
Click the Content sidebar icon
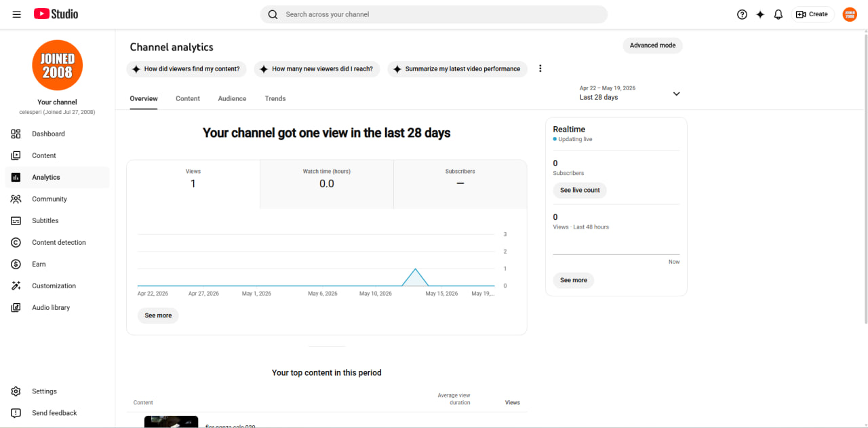click(x=16, y=155)
